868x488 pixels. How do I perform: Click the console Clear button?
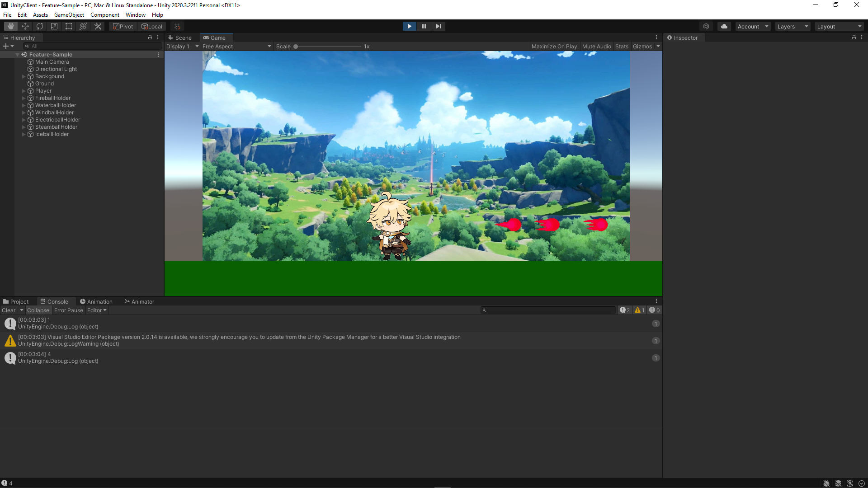[x=9, y=310]
